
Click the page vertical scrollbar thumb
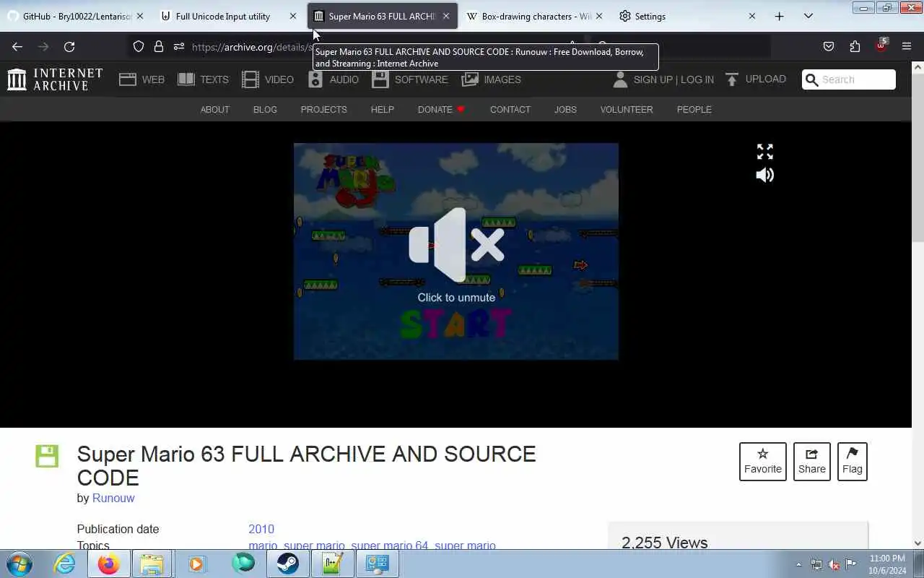[x=918, y=158]
